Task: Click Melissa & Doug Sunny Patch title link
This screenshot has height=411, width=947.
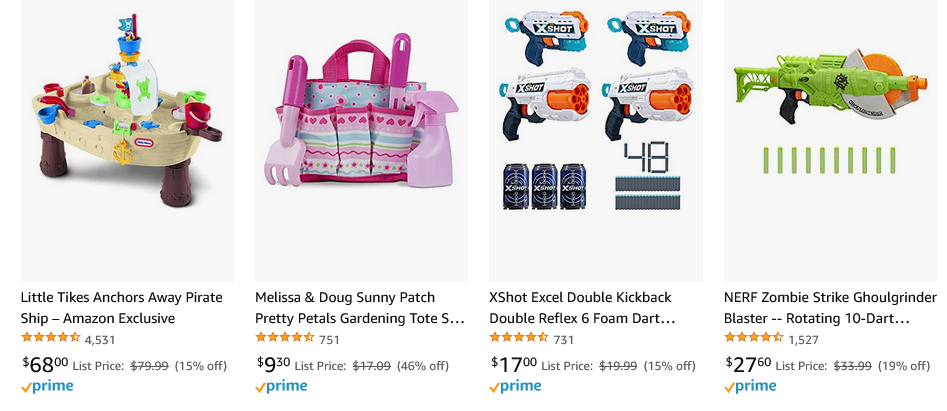Action: [x=360, y=308]
